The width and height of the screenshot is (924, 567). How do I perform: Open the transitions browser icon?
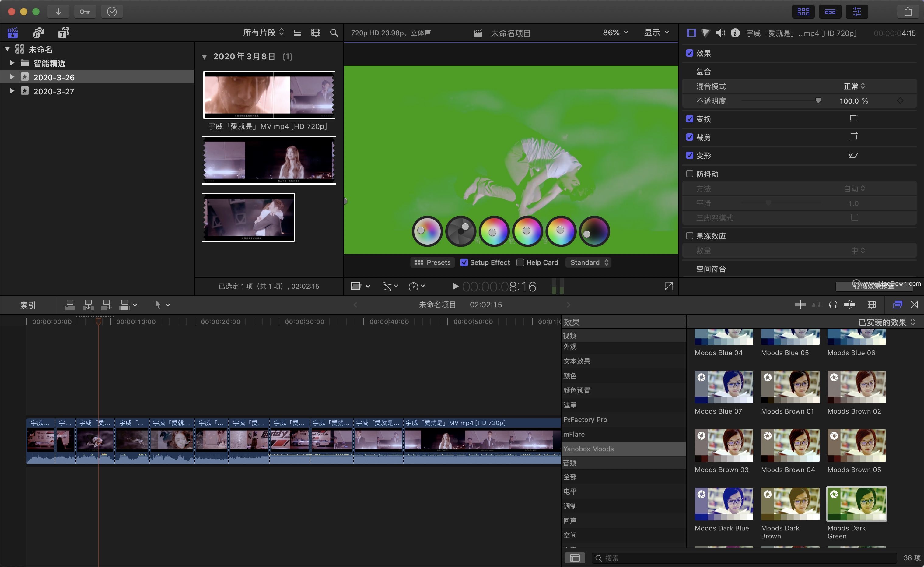pos(914,305)
